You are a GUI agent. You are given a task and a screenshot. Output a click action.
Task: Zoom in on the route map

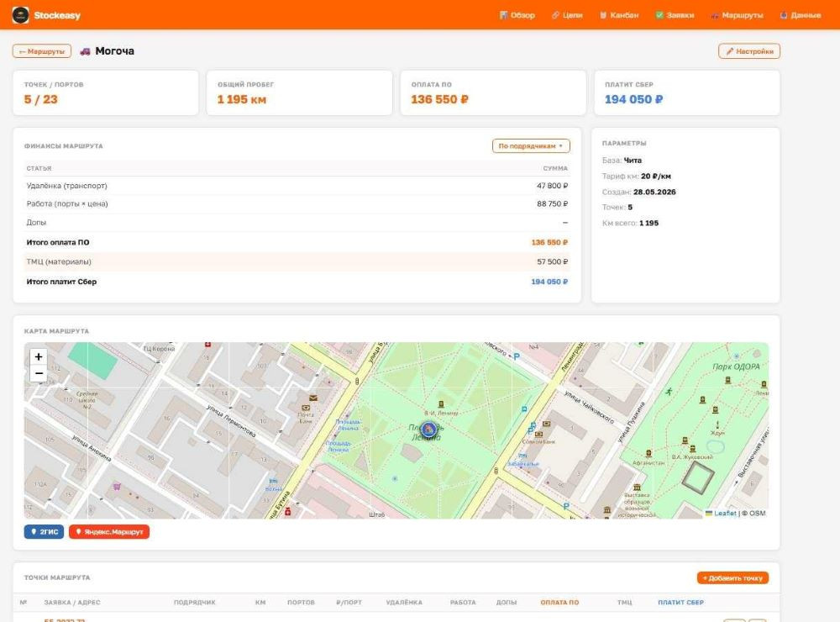(39, 356)
